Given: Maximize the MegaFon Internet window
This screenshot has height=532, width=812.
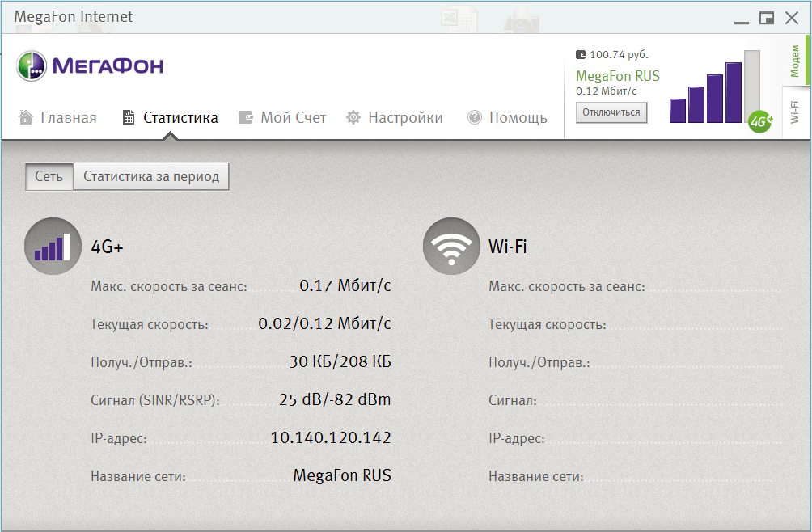Looking at the screenshot, I should point(767,18).
